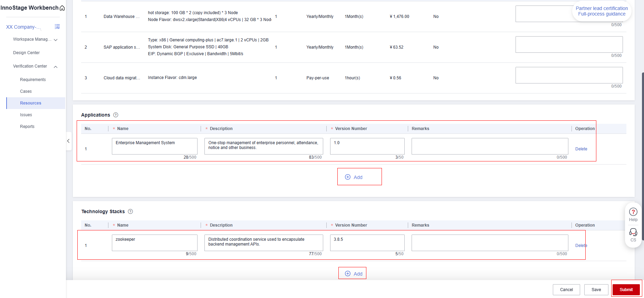This screenshot has height=298, width=644.
Task: Add a new row in Applications
Action: 354,177
